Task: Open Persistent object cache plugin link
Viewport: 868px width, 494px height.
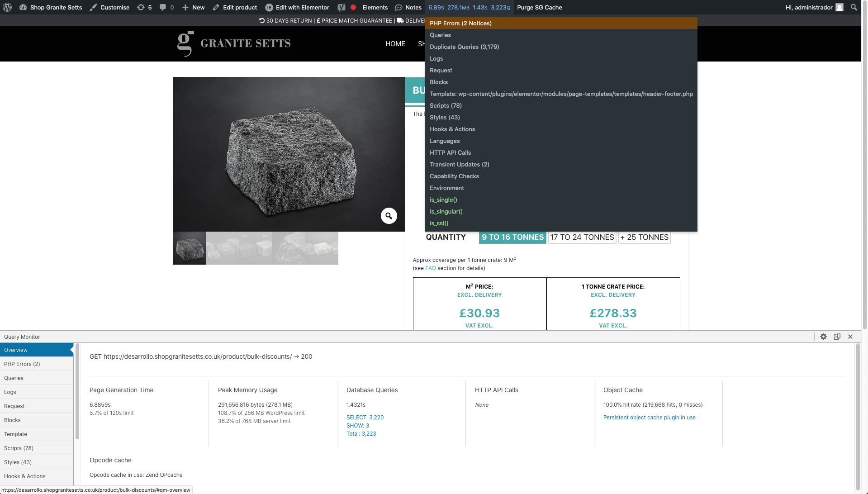Action: [649, 418]
